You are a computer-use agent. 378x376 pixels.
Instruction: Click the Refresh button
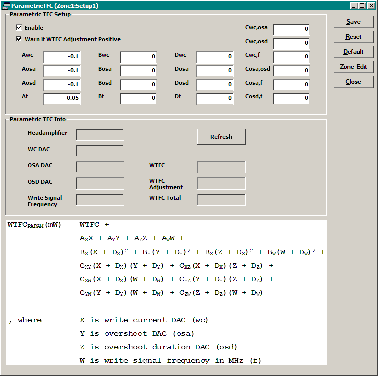coord(221,137)
